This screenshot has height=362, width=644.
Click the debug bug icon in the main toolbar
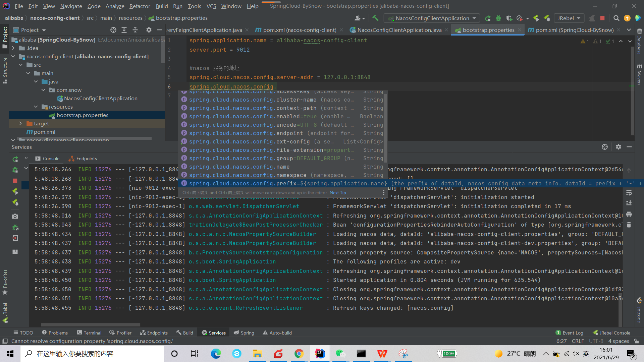click(498, 18)
